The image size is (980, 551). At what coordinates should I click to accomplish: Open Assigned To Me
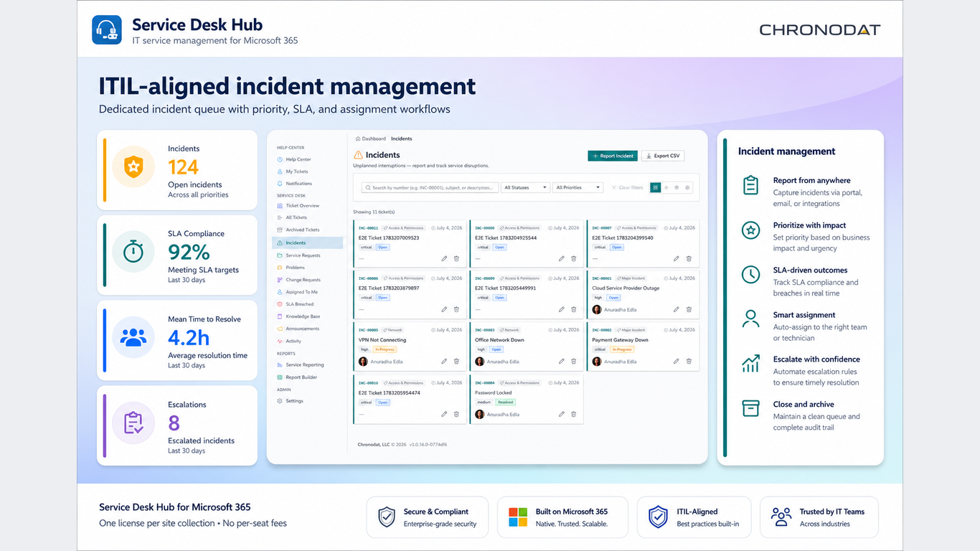tap(297, 292)
